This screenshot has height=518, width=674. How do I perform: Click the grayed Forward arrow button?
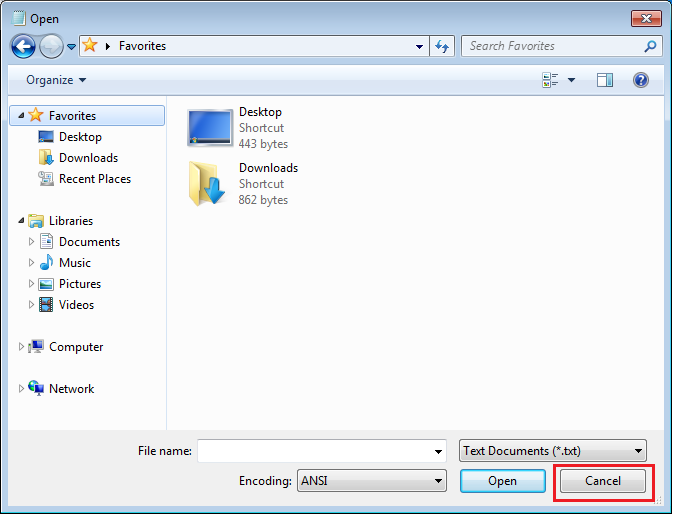pos(51,46)
